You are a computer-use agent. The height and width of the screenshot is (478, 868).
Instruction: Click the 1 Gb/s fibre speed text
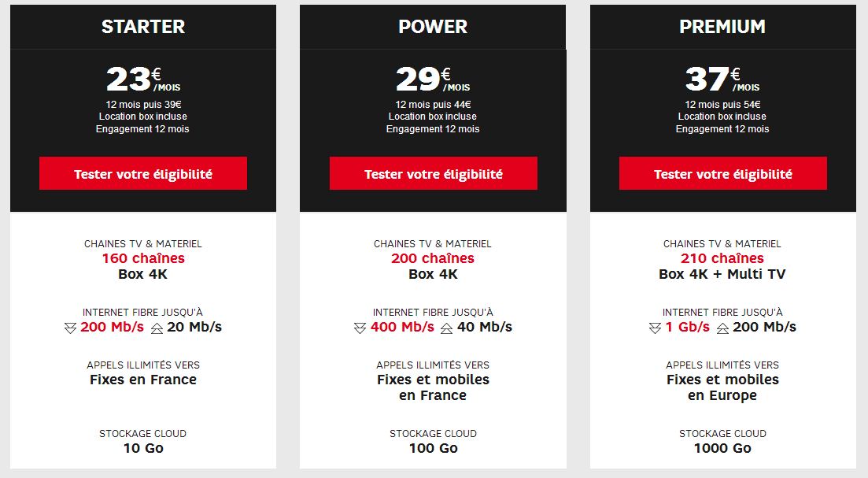pyautogui.click(x=688, y=327)
